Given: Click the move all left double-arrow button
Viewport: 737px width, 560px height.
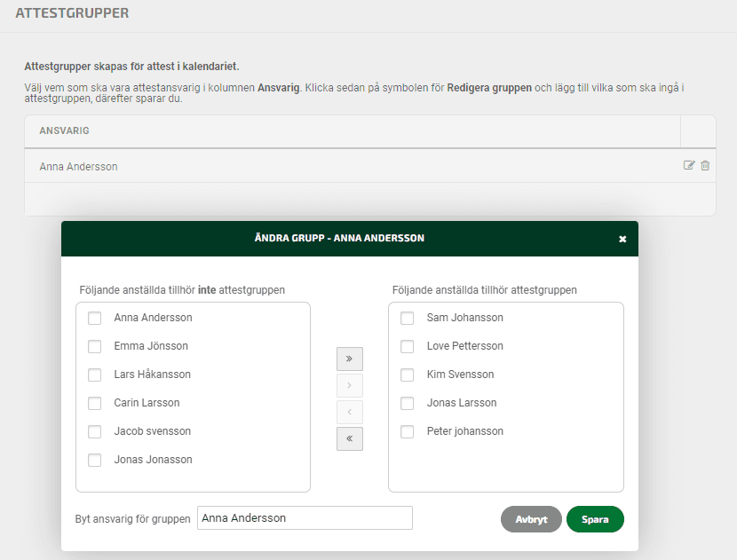Looking at the screenshot, I should 349,438.
